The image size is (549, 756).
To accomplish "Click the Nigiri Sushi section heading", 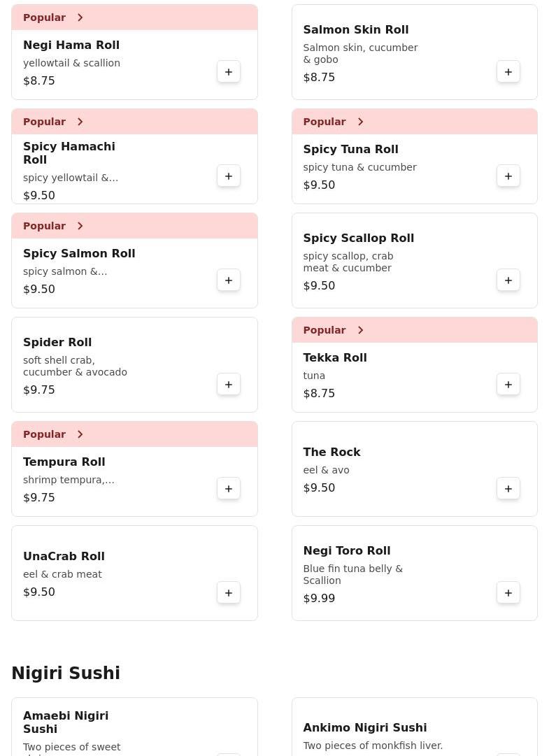I will click(66, 673).
